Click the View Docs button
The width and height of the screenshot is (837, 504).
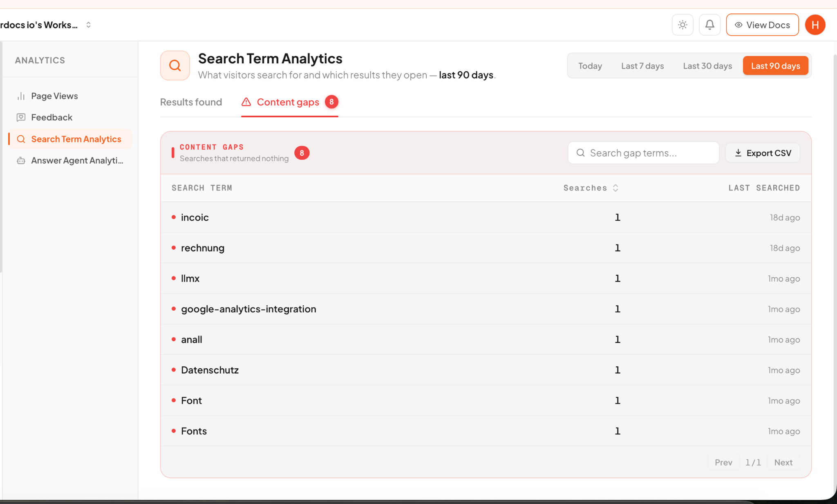pyautogui.click(x=762, y=25)
